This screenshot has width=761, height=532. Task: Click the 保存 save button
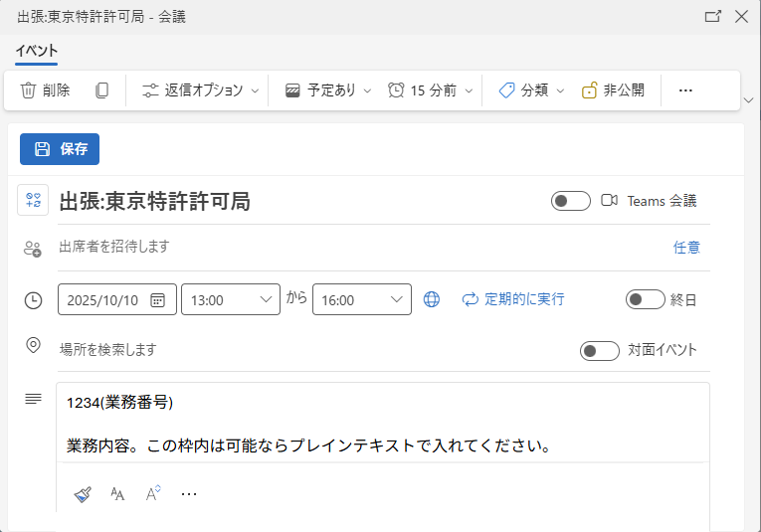[x=60, y=149]
